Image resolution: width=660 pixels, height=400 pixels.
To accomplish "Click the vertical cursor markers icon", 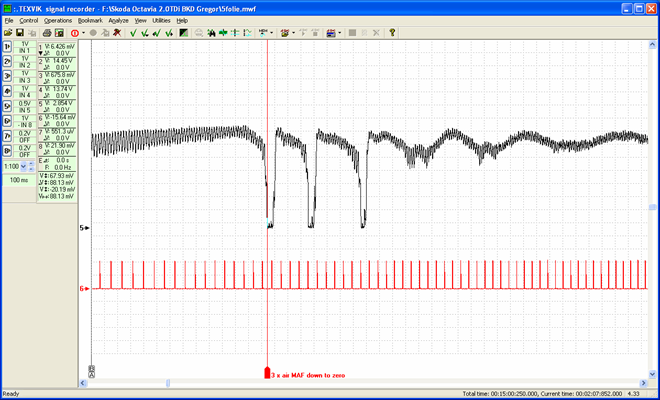I will (235, 32).
